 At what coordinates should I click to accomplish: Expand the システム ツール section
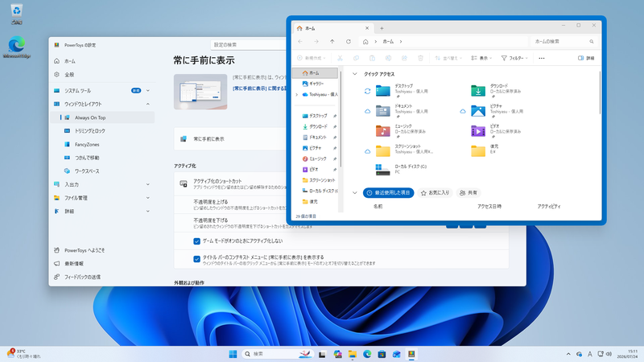(x=148, y=91)
